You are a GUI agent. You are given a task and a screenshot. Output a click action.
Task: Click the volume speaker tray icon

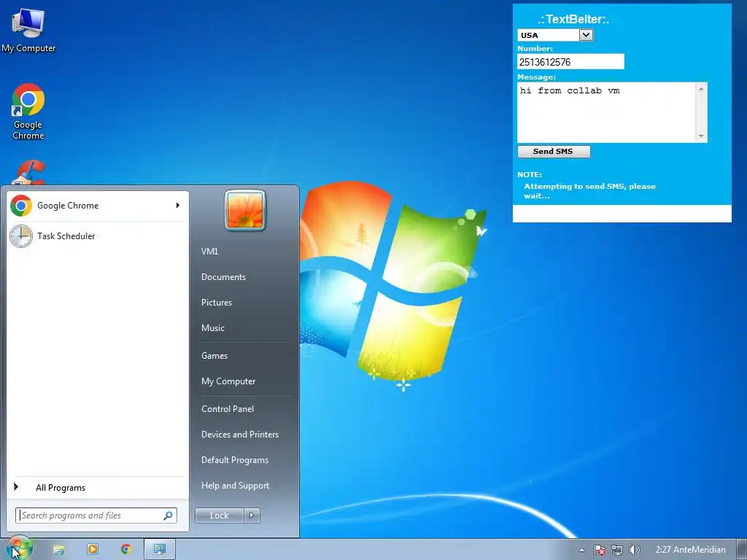(x=634, y=550)
